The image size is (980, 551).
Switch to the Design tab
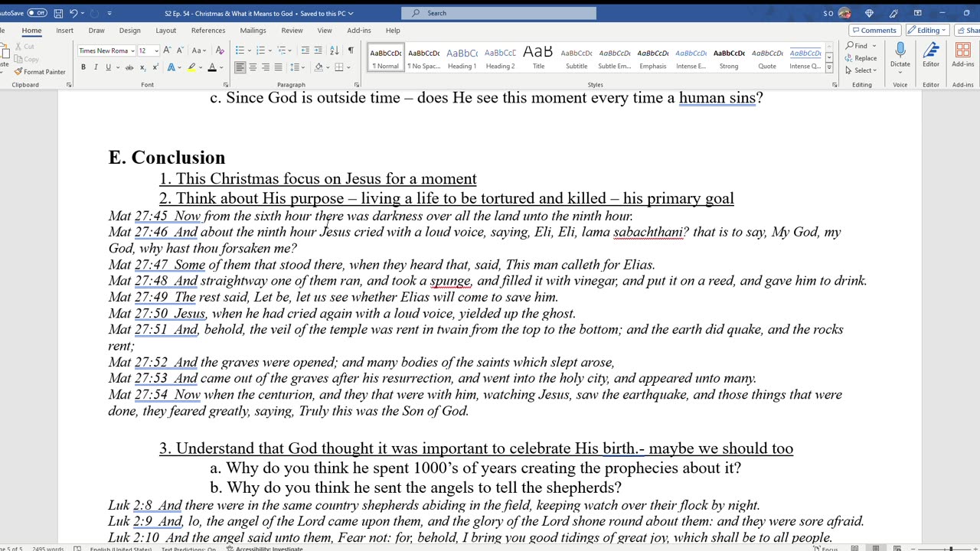[129, 31]
